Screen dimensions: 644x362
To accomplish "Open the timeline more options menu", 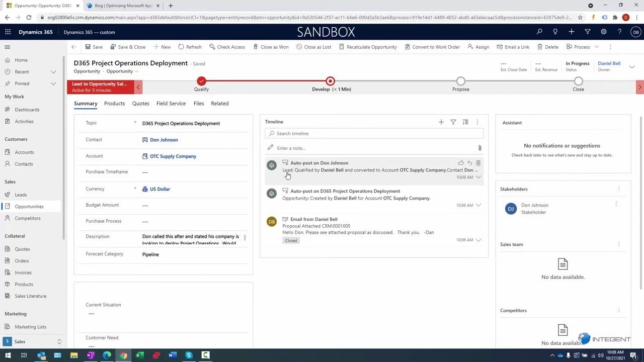I will (x=477, y=122).
